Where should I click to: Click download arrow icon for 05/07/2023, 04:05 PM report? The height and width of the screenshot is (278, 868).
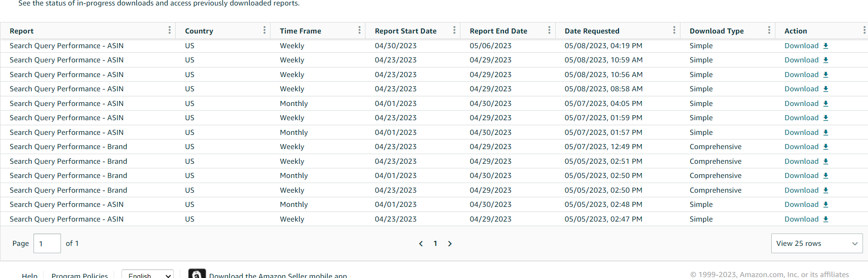(x=826, y=104)
